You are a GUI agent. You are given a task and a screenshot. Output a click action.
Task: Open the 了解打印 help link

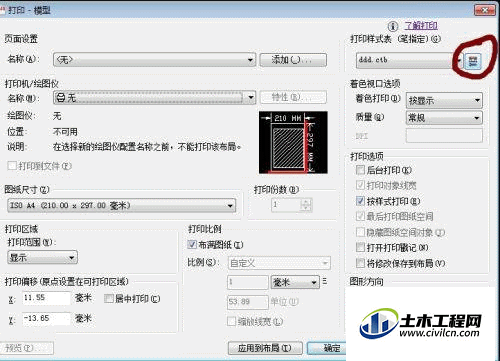point(421,26)
